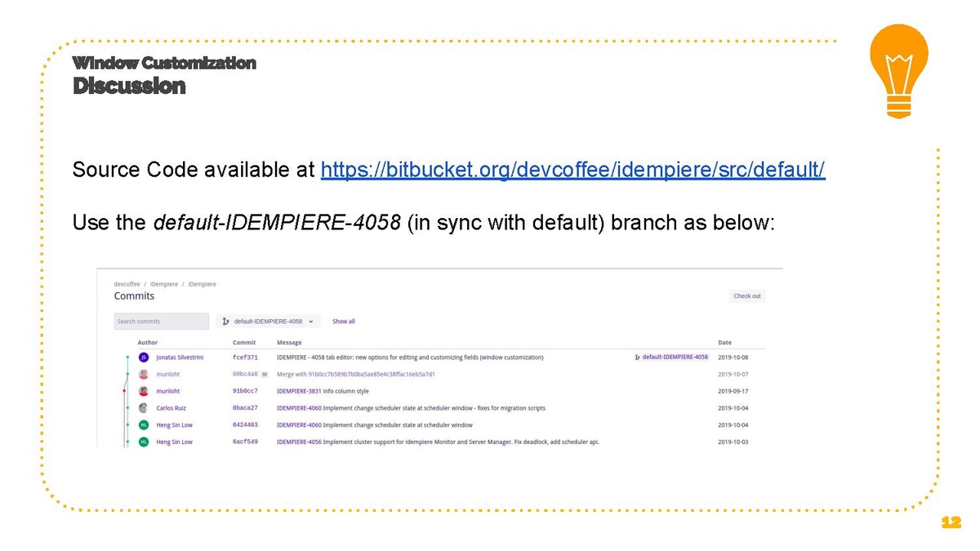Click the branch icon in the branch selector
This screenshot has height=551, width=980.
[226, 322]
